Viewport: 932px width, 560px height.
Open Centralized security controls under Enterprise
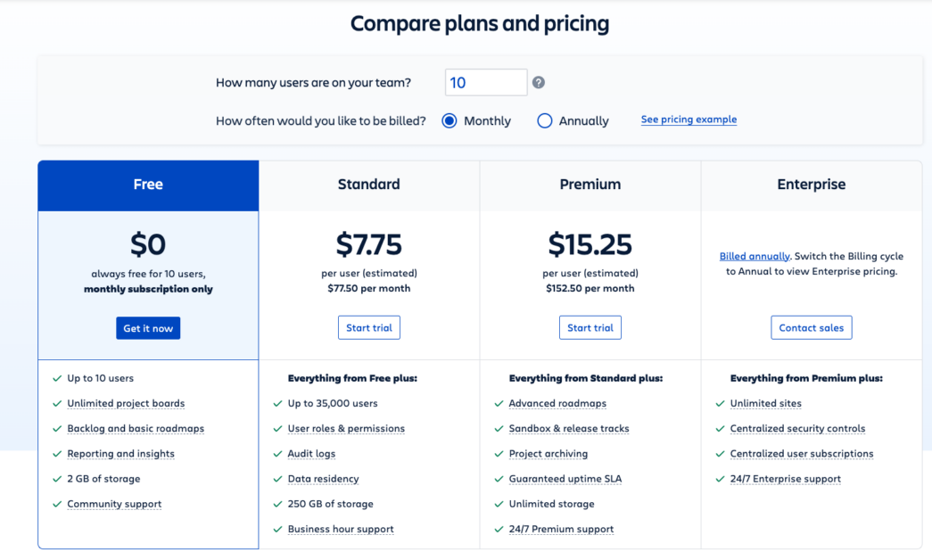(797, 428)
